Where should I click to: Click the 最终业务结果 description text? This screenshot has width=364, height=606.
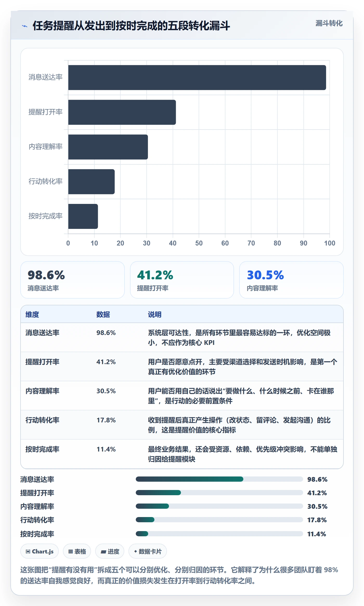(x=243, y=454)
